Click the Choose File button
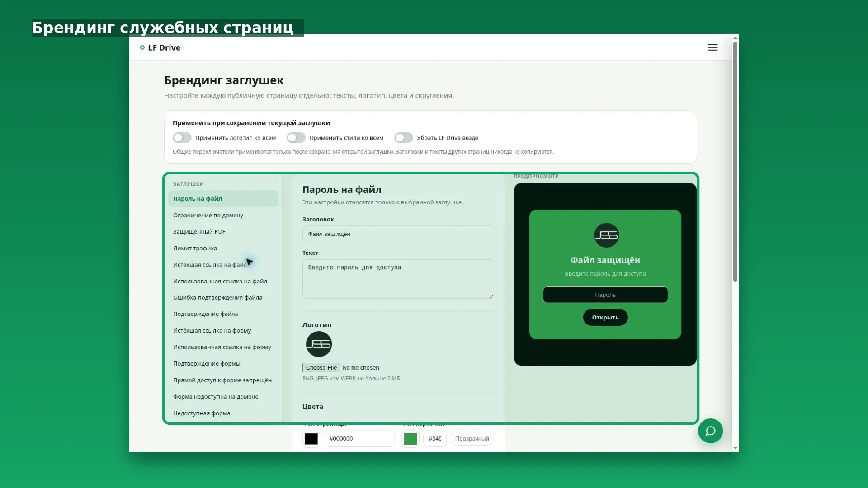868x488 pixels. point(321,368)
